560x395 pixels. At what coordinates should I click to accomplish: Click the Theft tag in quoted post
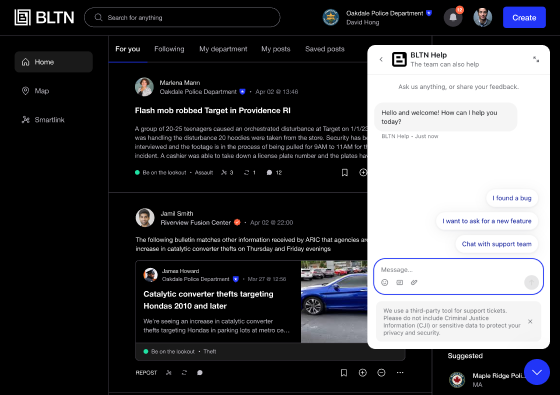[210, 352]
